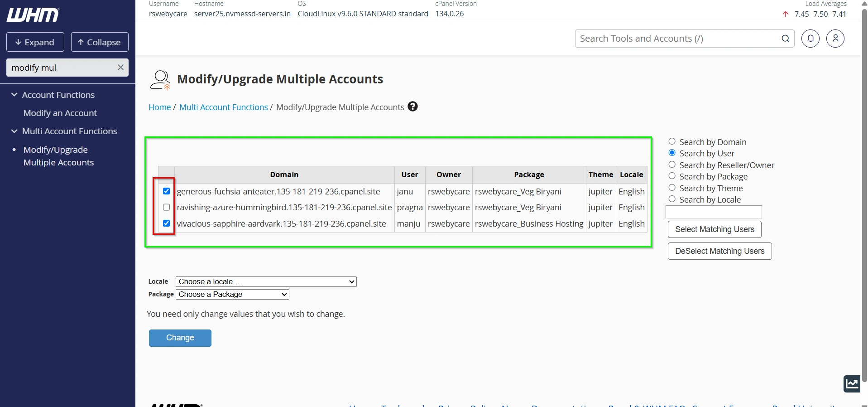Screen dimensions: 868x407
Task: Click the WHM logo
Action: tap(33, 15)
